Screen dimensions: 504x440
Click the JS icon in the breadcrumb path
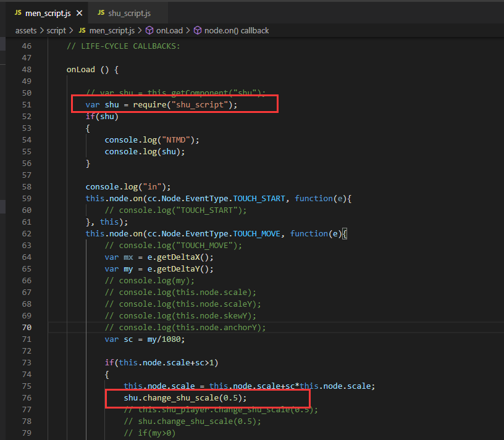[82, 30]
